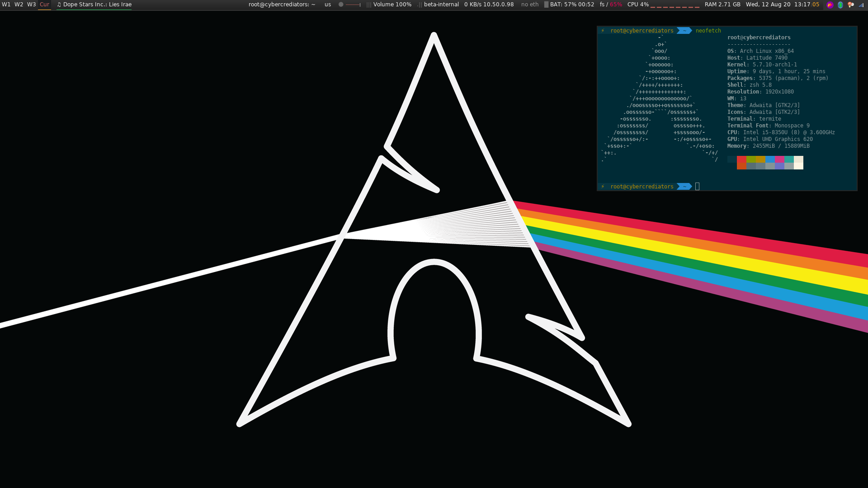This screenshot has width=868, height=488.
Task: Open network details by clicking beta-internal
Action: [441, 5]
